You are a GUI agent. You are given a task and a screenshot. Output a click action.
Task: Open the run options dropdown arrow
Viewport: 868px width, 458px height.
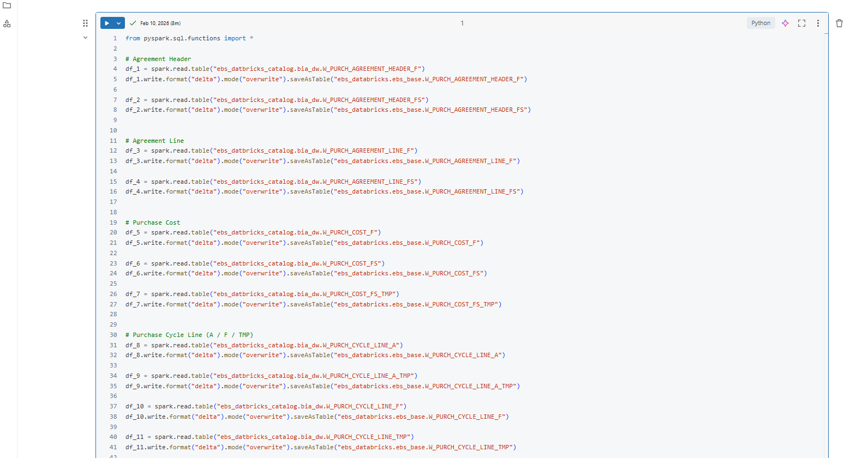tap(119, 23)
